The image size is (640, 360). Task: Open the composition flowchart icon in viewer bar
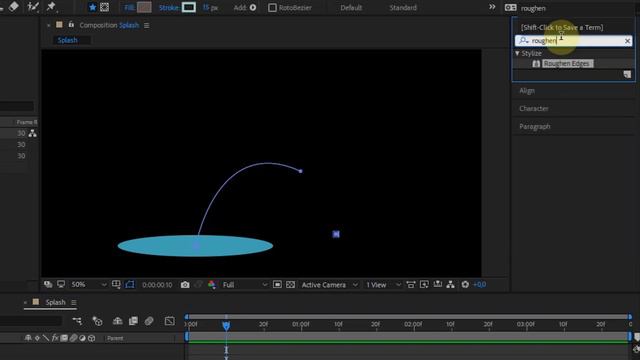pyautogui.click(x=451, y=284)
